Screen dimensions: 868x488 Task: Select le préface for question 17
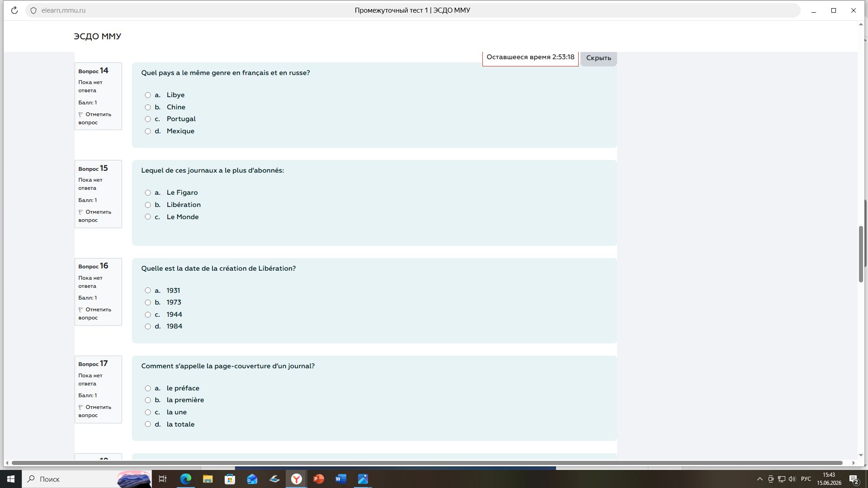click(x=148, y=389)
